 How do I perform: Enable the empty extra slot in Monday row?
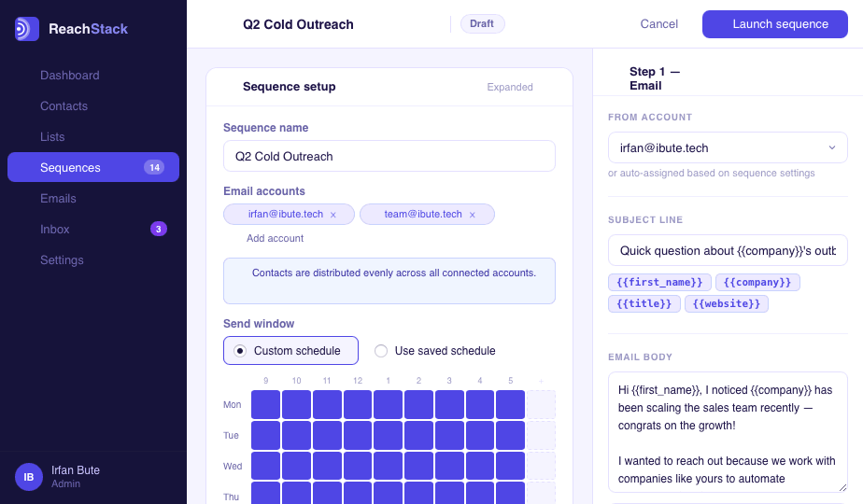pos(541,404)
